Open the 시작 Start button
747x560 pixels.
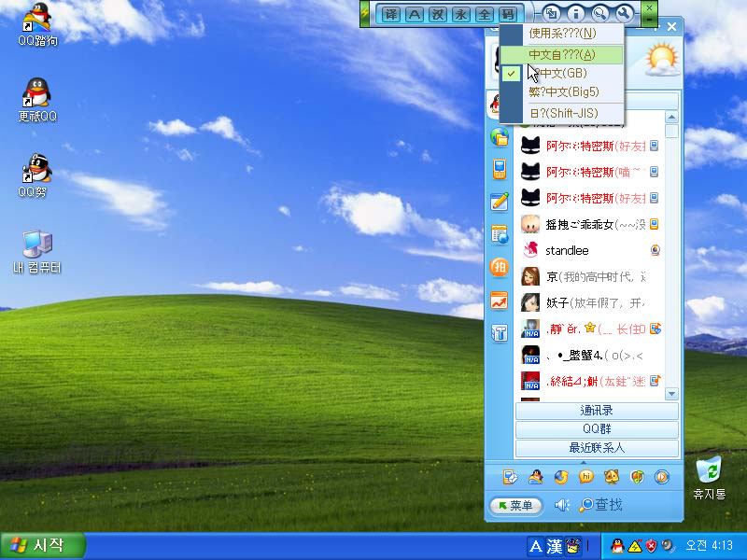[42, 546]
